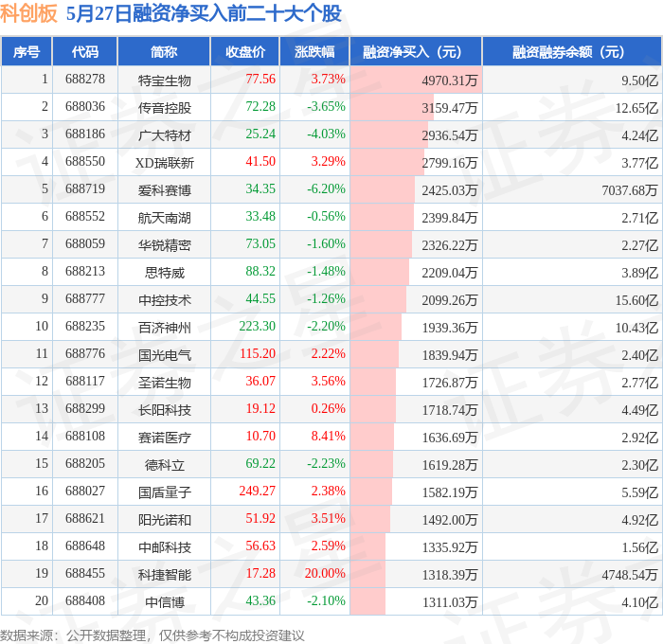Viewport: 663px width, 644px height.
Task: Select 百济神州 closing price 223.30
Action: tap(257, 326)
